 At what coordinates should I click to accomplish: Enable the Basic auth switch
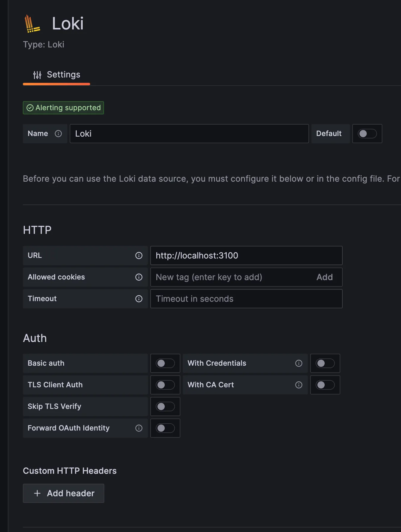click(x=165, y=363)
